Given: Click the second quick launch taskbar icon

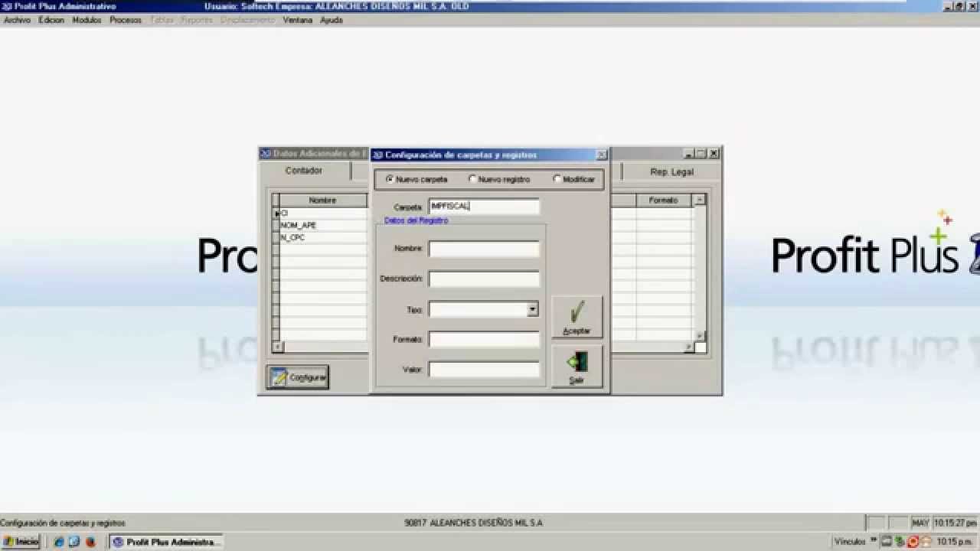Looking at the screenshot, I should (x=74, y=542).
